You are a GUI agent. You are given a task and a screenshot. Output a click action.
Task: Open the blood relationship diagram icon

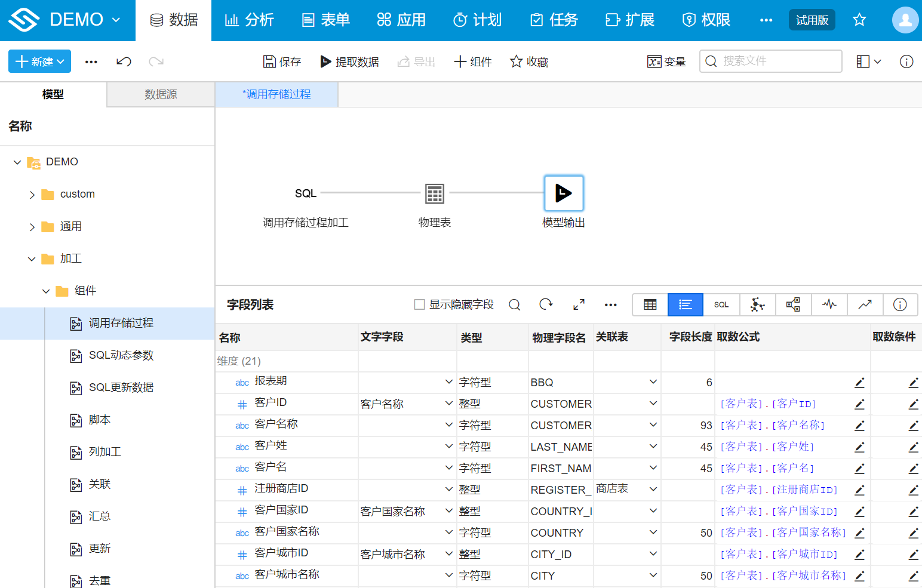pyautogui.click(x=793, y=304)
